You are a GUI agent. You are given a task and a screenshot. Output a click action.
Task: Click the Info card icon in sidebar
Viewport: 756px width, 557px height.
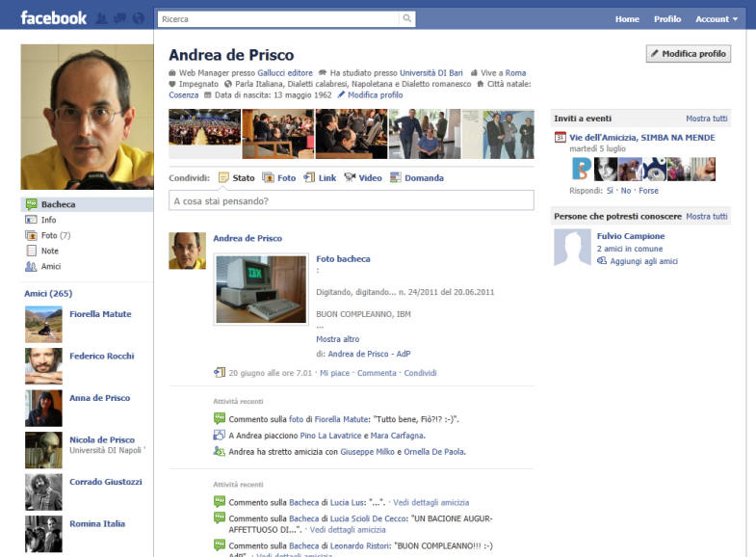[31, 220]
